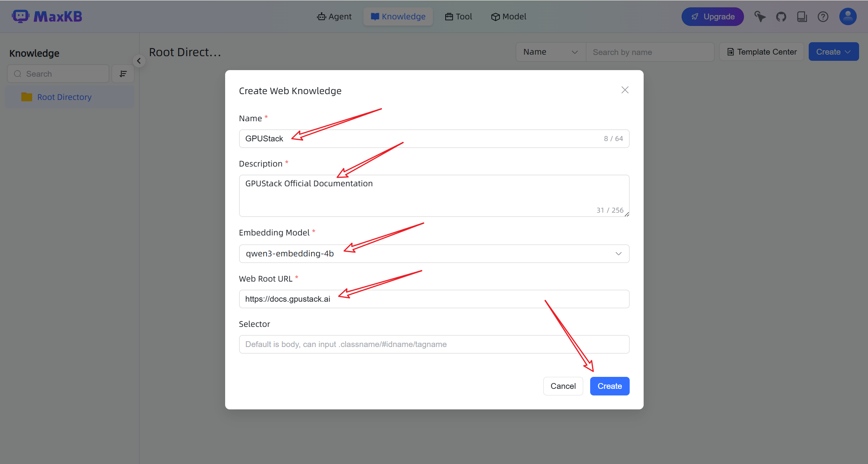868x464 pixels.
Task: Click the cursor-shaped icon near Upgrade
Action: point(760,17)
